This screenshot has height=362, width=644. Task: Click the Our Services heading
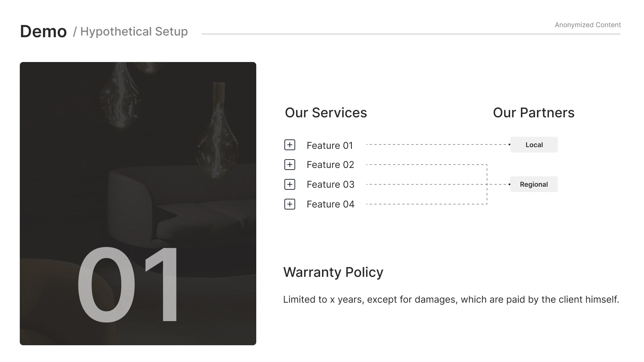(x=326, y=113)
